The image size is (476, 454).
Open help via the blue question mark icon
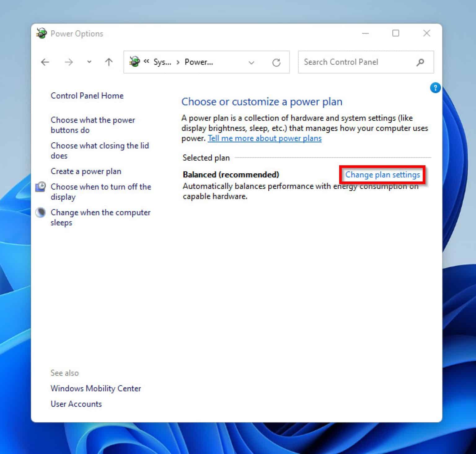click(x=435, y=88)
